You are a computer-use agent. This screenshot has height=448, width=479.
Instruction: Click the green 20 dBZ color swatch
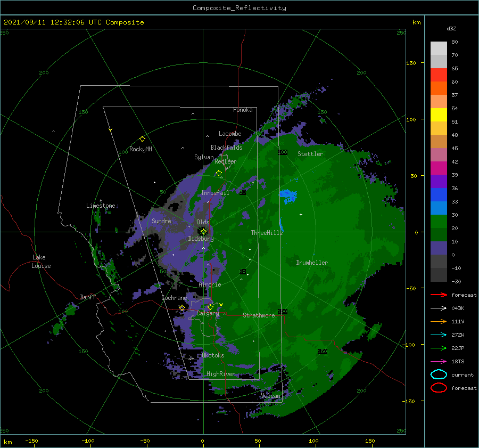(439, 221)
